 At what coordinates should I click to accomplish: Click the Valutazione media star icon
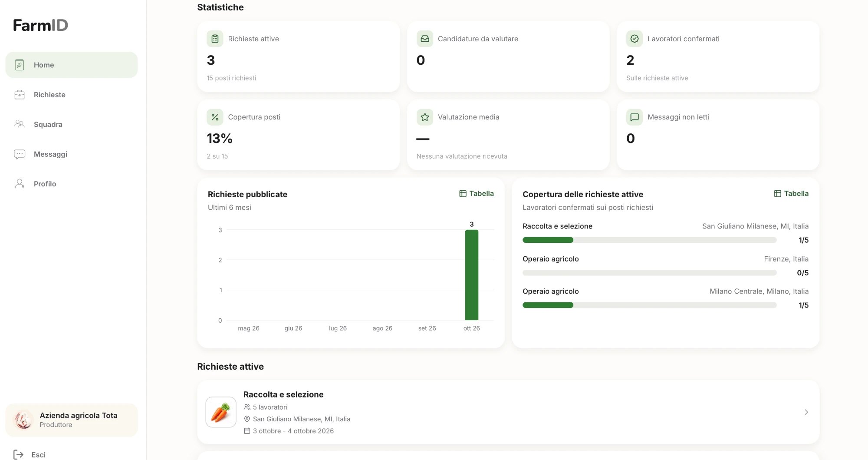pyautogui.click(x=425, y=117)
